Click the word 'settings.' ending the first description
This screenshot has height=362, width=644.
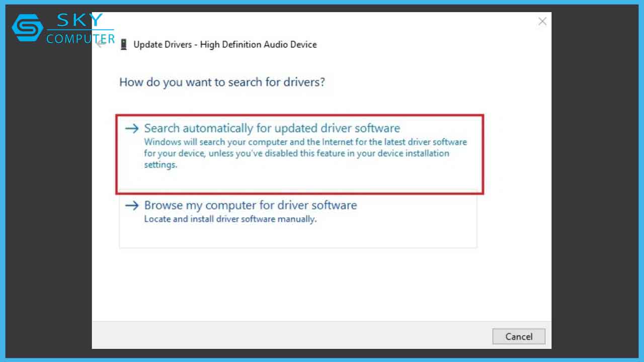point(160,164)
